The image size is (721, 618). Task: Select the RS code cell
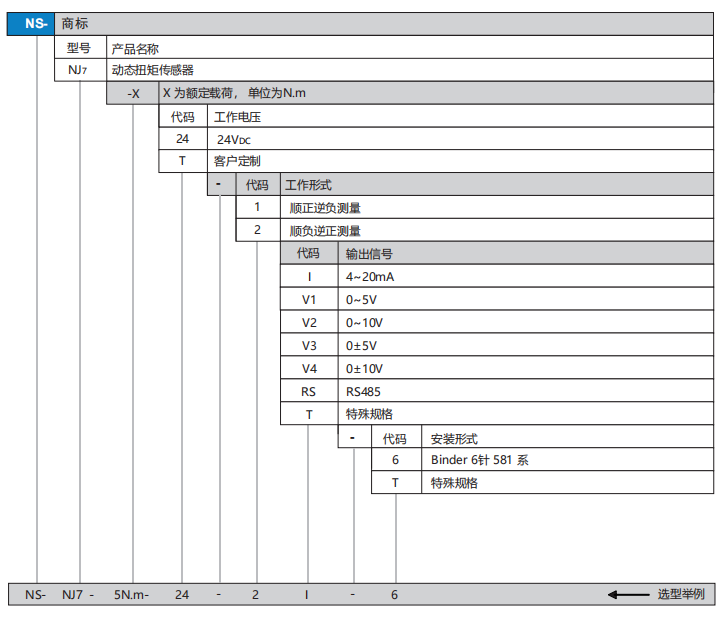pos(309,392)
